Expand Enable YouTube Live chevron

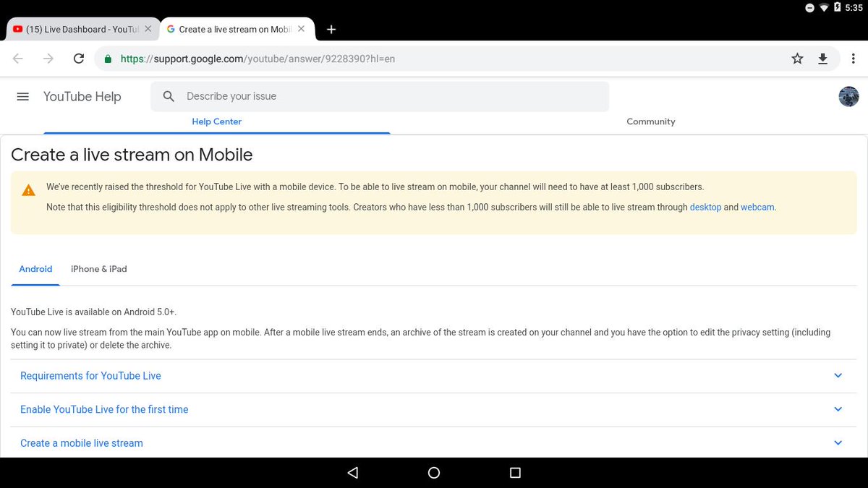[838, 409]
